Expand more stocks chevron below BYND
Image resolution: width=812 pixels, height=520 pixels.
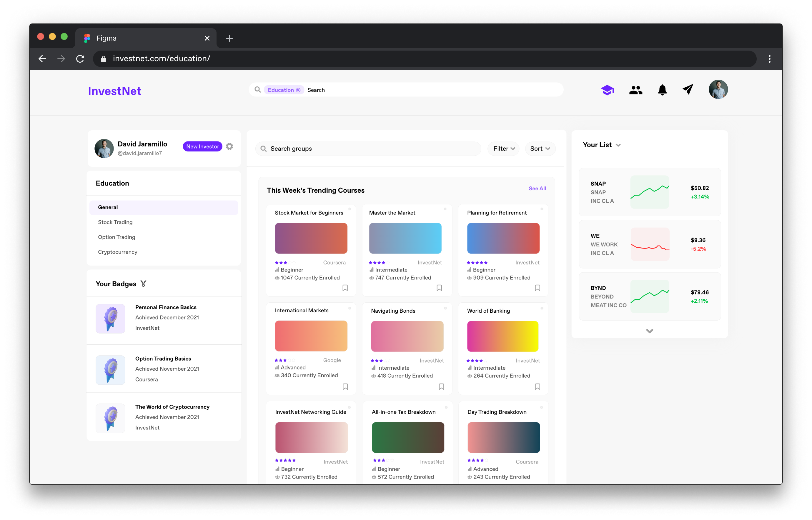pos(649,331)
